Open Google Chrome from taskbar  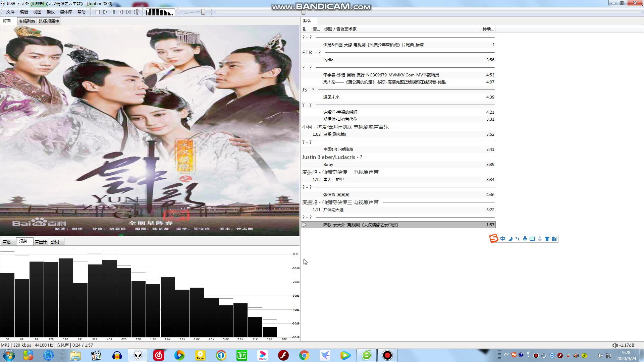click(x=304, y=355)
